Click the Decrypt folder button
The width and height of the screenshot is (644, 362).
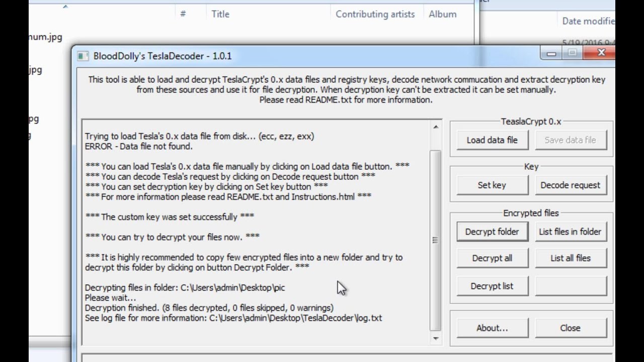tap(492, 232)
